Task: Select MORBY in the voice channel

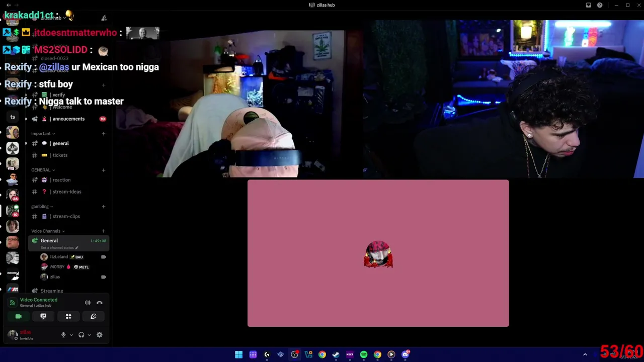Action: pyautogui.click(x=73, y=267)
